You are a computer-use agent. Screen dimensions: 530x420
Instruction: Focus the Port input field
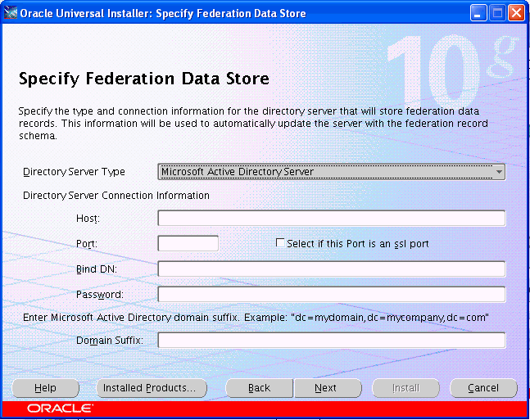[x=188, y=243]
